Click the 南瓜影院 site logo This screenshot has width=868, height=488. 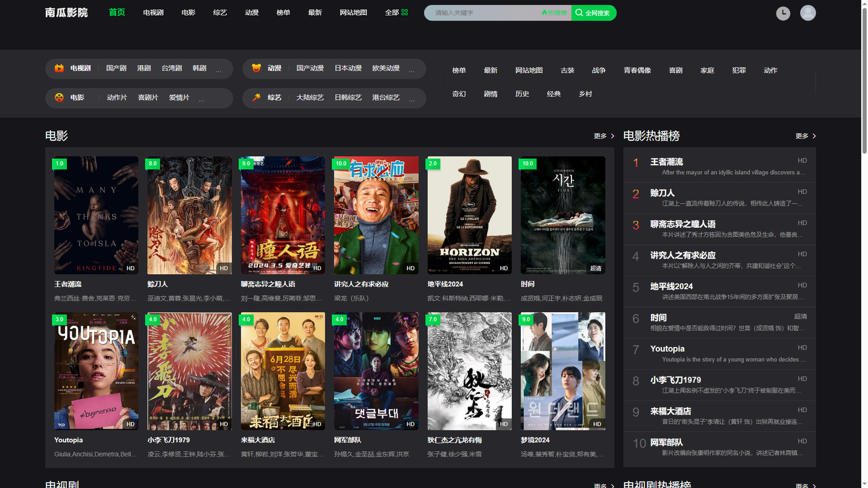coord(66,12)
